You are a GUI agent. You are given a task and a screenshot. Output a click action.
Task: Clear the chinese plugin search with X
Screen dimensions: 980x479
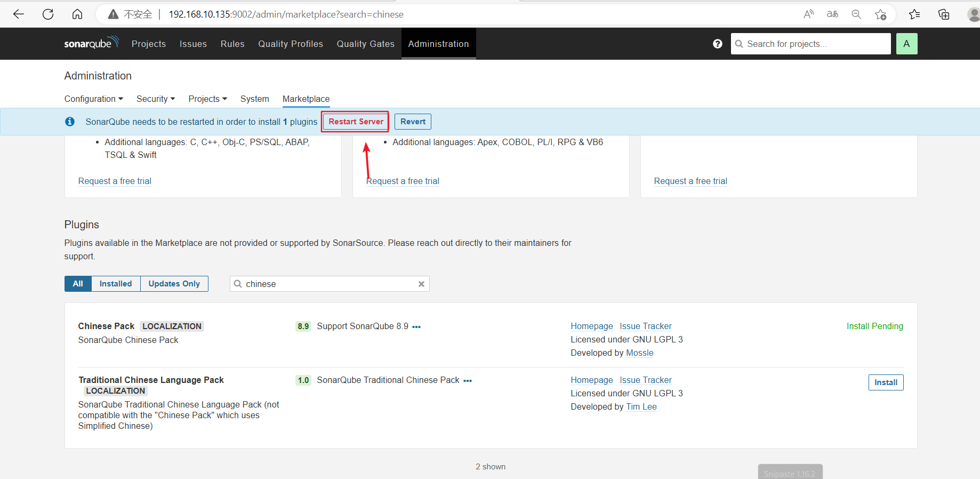pyautogui.click(x=421, y=284)
